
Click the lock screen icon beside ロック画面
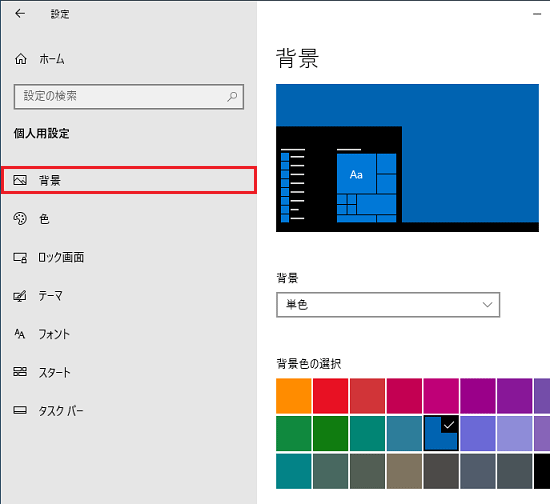[20, 257]
